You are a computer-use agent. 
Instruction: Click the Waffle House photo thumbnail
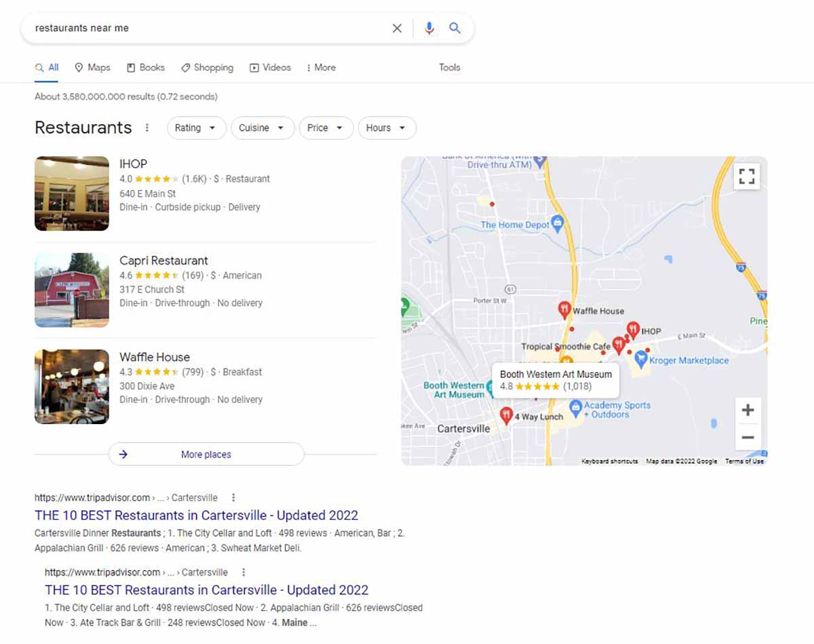72,387
